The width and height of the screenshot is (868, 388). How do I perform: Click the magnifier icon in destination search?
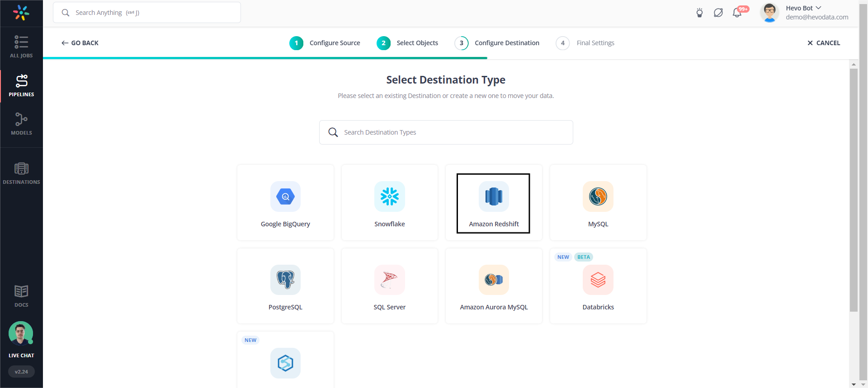(333, 132)
